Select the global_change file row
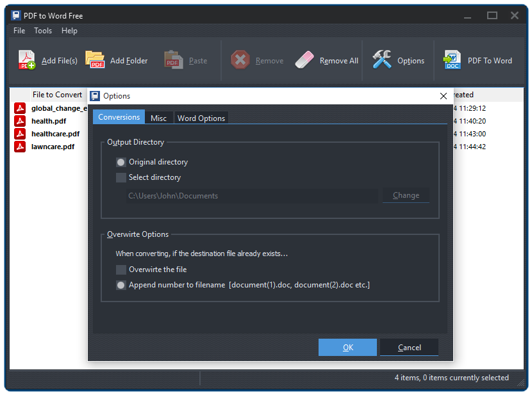This screenshot has width=532, height=395. [x=59, y=108]
